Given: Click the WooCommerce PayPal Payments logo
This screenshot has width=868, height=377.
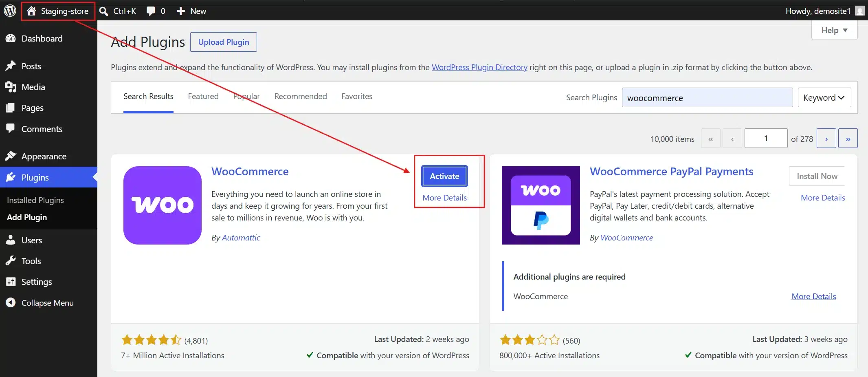Looking at the screenshot, I should click(x=541, y=205).
